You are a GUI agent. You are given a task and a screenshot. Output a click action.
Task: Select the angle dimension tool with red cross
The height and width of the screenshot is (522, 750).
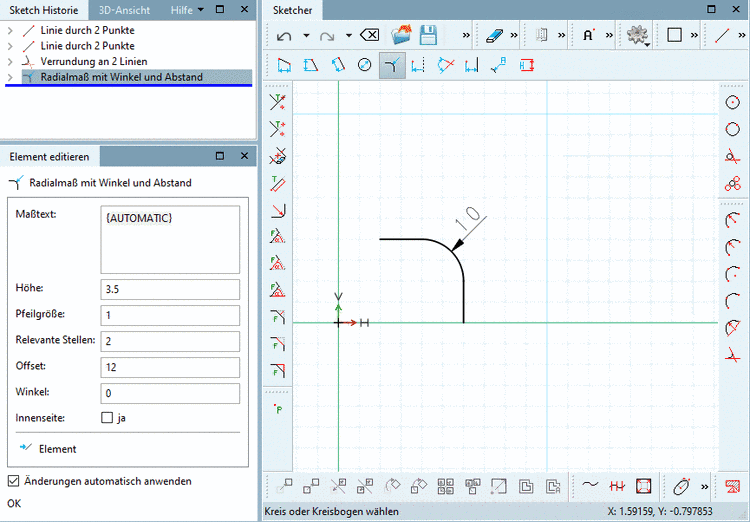(x=445, y=65)
